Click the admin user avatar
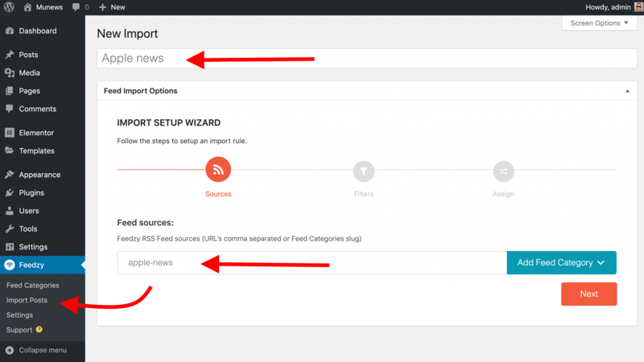Screen dimensions: 644x362 638,7
